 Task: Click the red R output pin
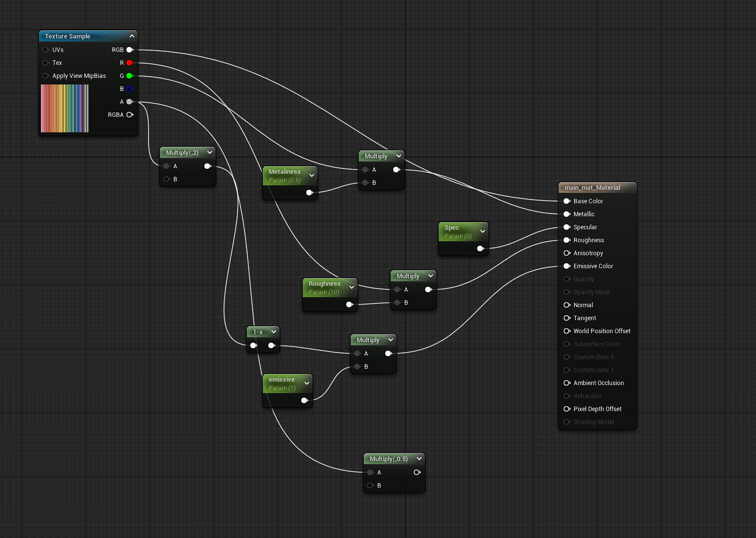coord(130,63)
